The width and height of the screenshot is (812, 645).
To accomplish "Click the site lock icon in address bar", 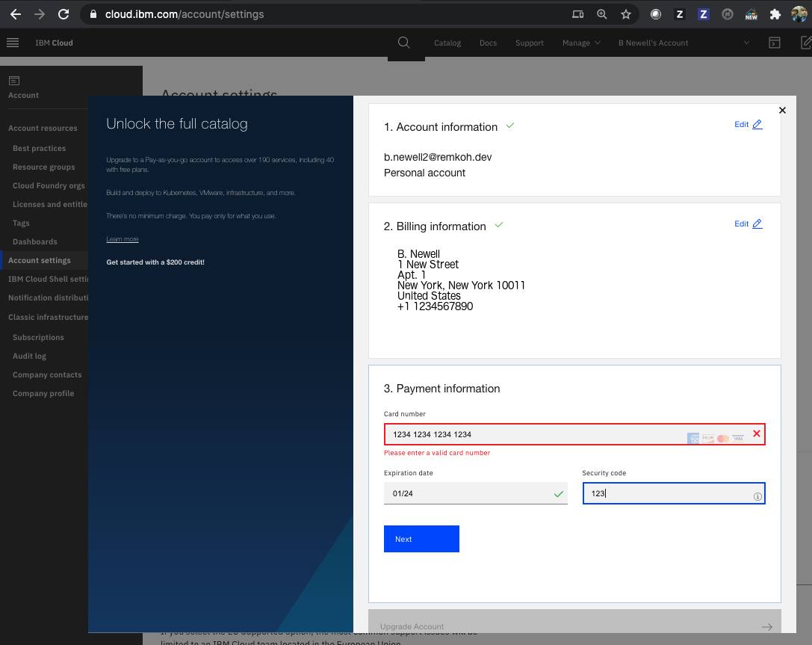I will [93, 14].
